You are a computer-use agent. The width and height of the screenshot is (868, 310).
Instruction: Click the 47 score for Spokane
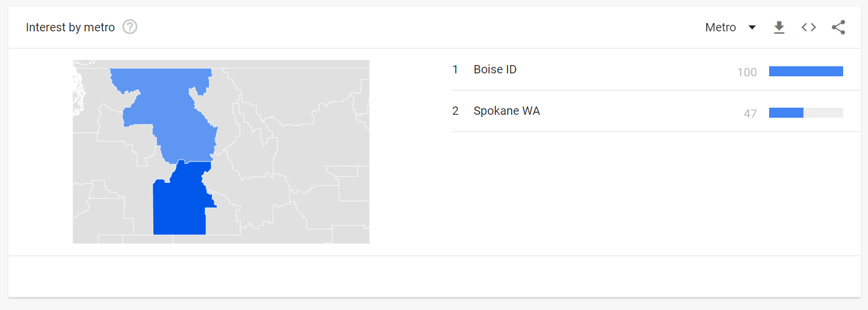point(750,114)
